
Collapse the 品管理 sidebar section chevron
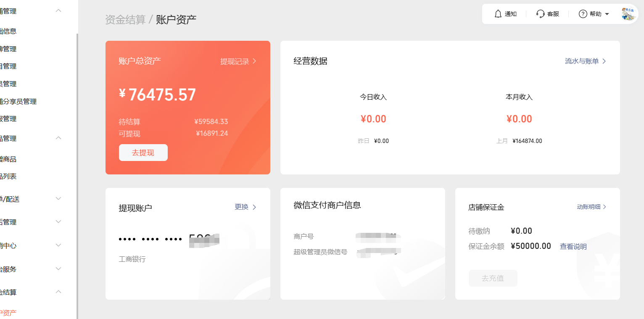coord(59,138)
